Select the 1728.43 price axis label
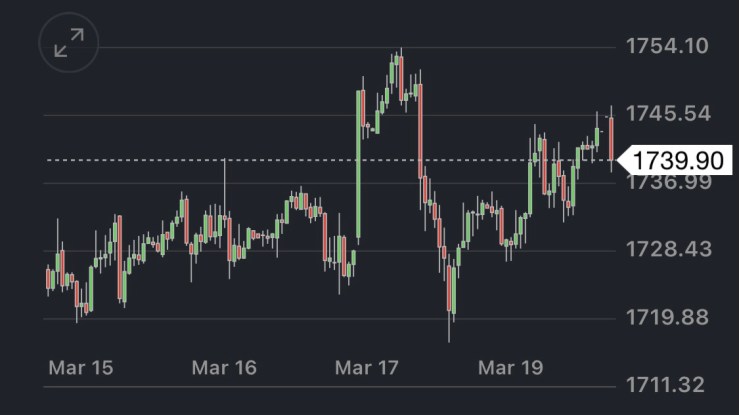Image resolution: width=739 pixels, height=415 pixels. (x=667, y=249)
